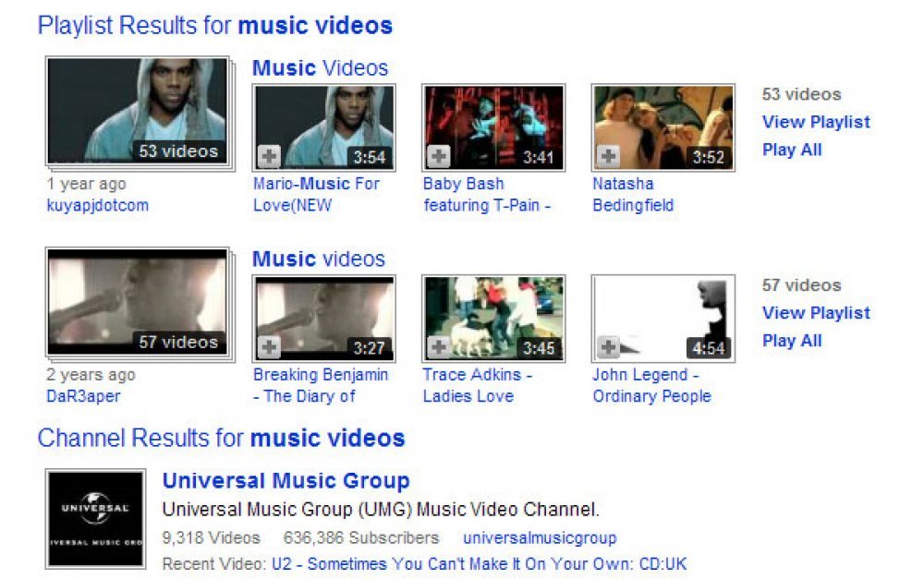Add John Legend video to queue

tap(608, 347)
